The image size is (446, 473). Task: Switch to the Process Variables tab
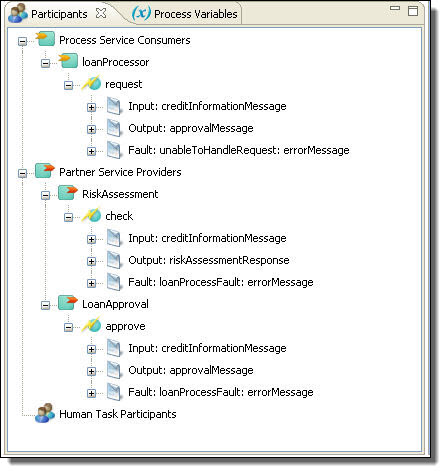[185, 14]
